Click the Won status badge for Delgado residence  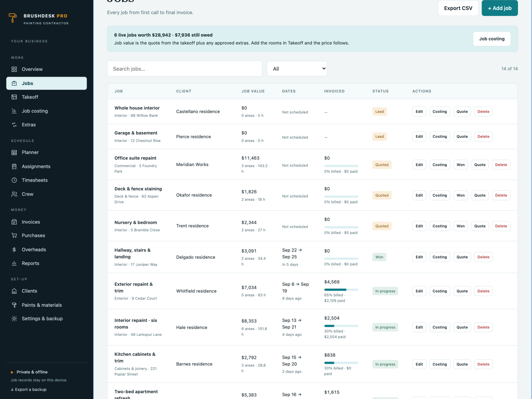[379, 257]
